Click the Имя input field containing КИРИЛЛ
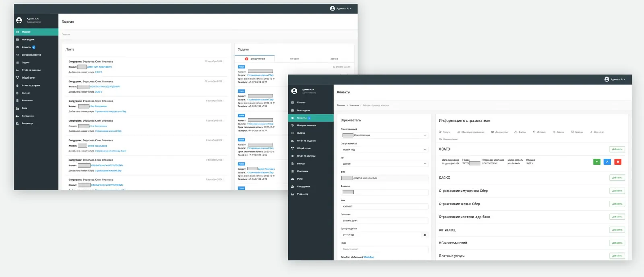The image size is (644, 277). (x=384, y=207)
